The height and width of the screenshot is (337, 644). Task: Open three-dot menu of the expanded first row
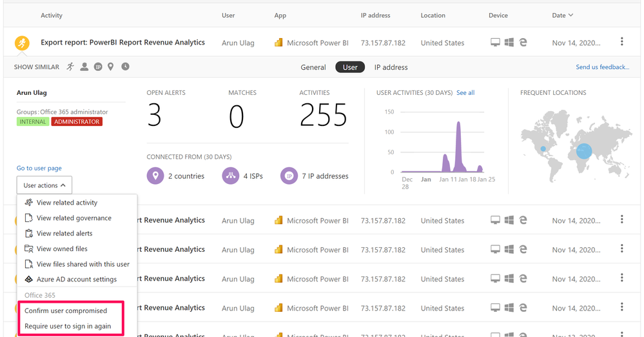622,41
